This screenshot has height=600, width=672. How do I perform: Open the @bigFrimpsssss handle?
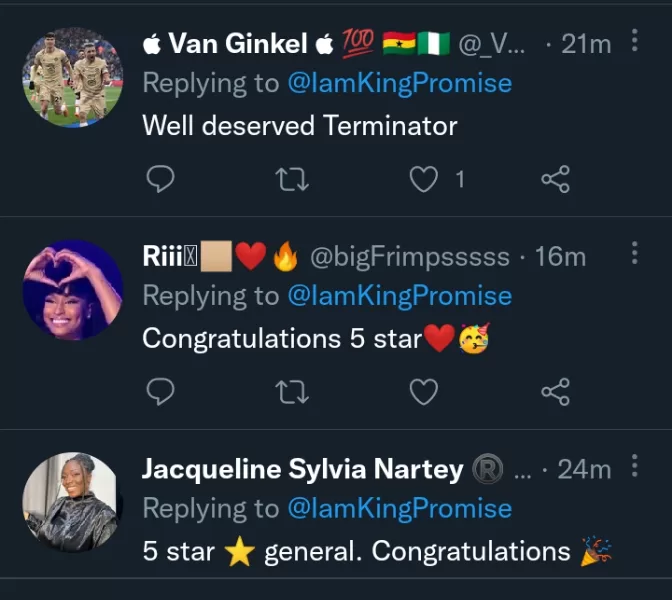410,257
